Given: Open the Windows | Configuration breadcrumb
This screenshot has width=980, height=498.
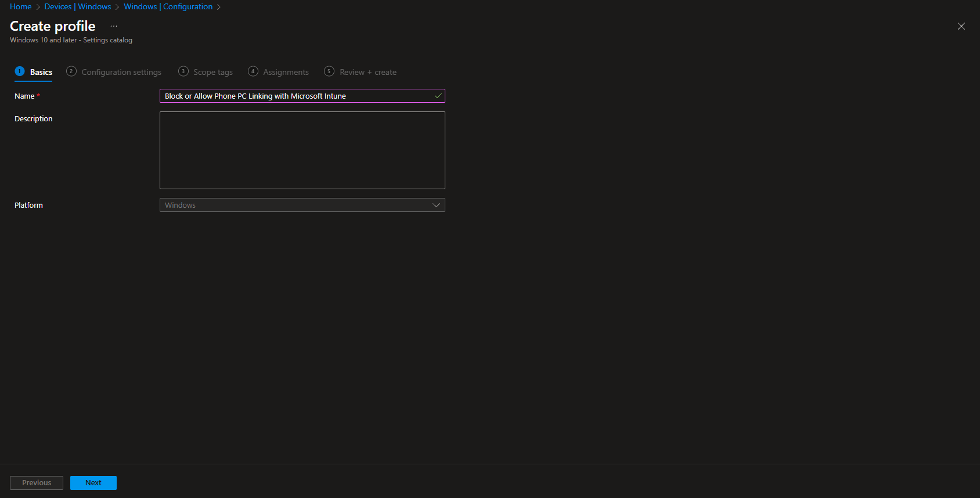Looking at the screenshot, I should point(168,6).
